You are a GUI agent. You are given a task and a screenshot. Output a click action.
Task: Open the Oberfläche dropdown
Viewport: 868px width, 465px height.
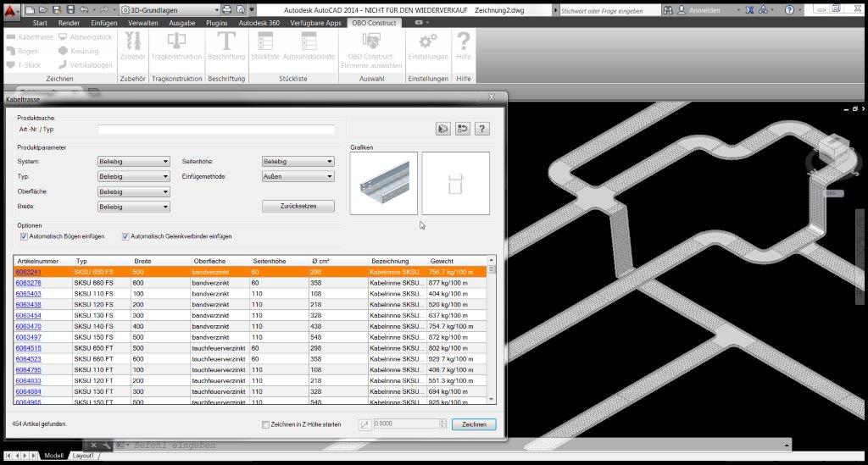click(x=133, y=192)
